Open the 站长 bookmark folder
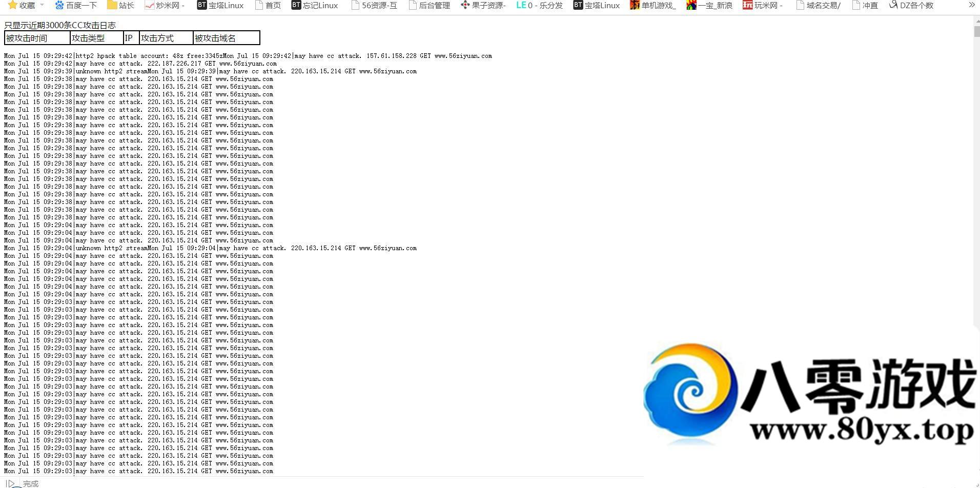The height and width of the screenshot is (488, 980). 120,5
